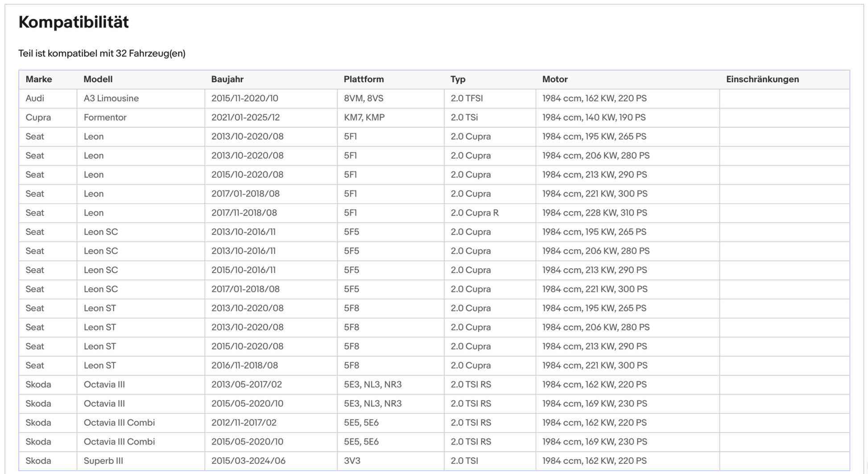This screenshot has height=474, width=868.
Task: Select the A3 Limousine model cell
Action: click(x=111, y=99)
